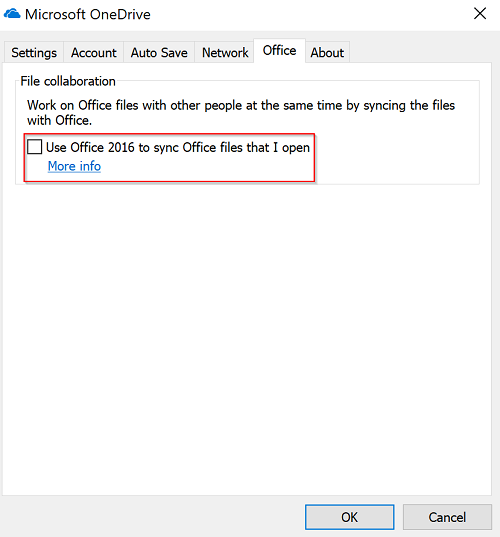Enable the Use Office 2016 sync checkbox
500x537 pixels.
[35, 147]
